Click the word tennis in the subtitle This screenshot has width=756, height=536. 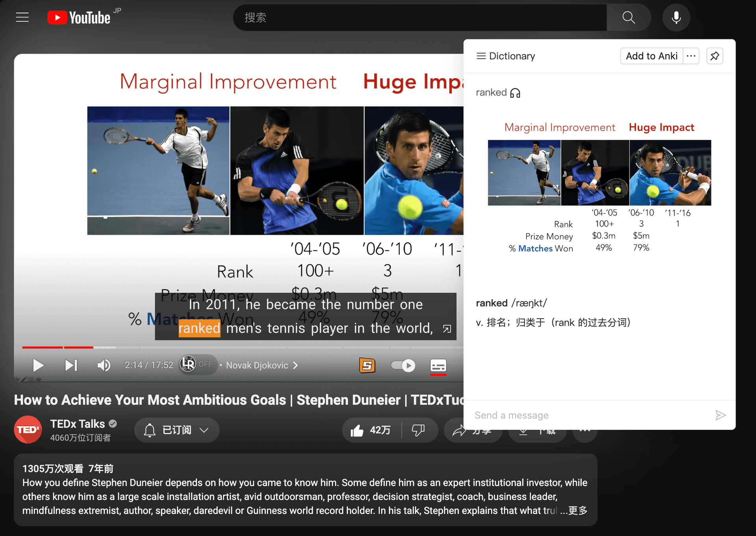(x=286, y=328)
